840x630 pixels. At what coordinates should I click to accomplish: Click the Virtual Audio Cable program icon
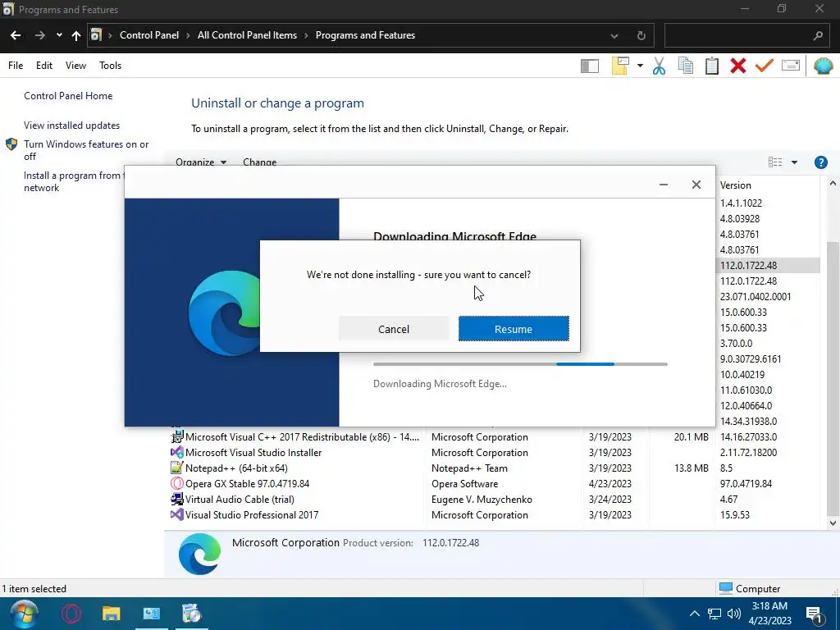pyautogui.click(x=177, y=500)
